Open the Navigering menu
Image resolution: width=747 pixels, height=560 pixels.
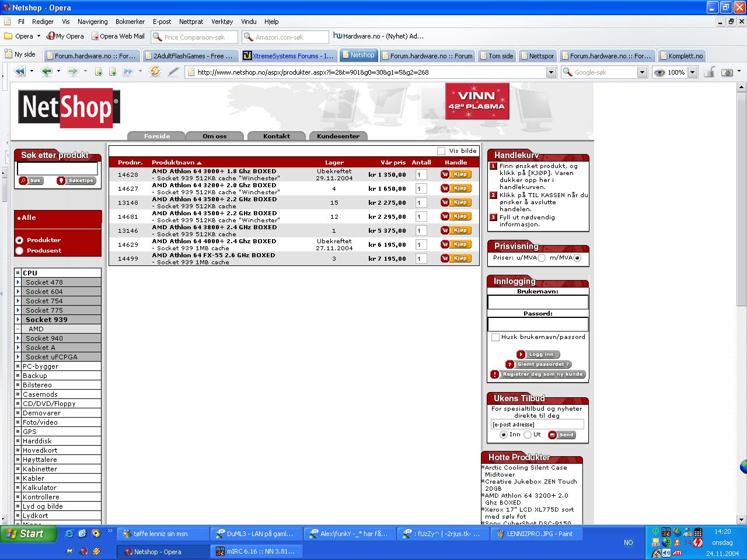click(92, 22)
